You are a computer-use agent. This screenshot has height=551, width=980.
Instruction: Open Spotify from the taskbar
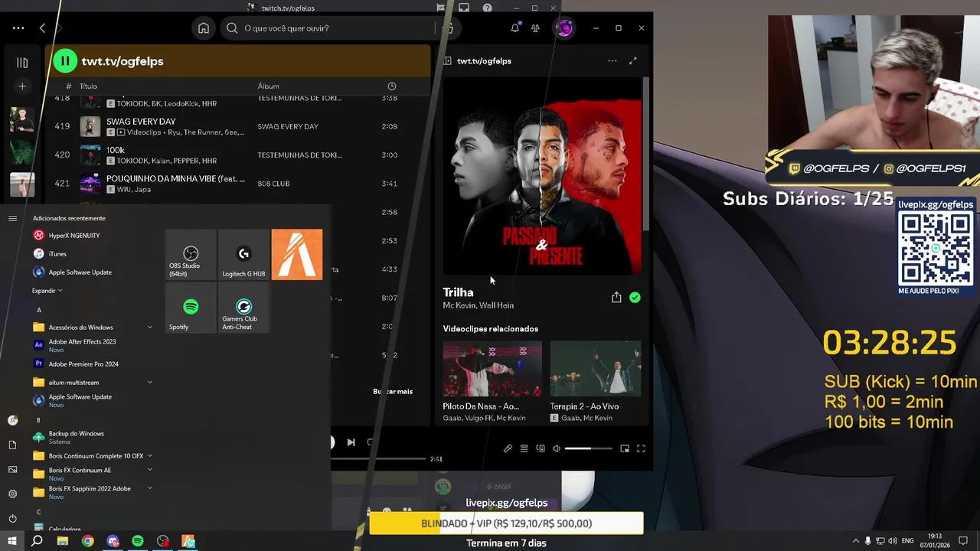coord(138,541)
